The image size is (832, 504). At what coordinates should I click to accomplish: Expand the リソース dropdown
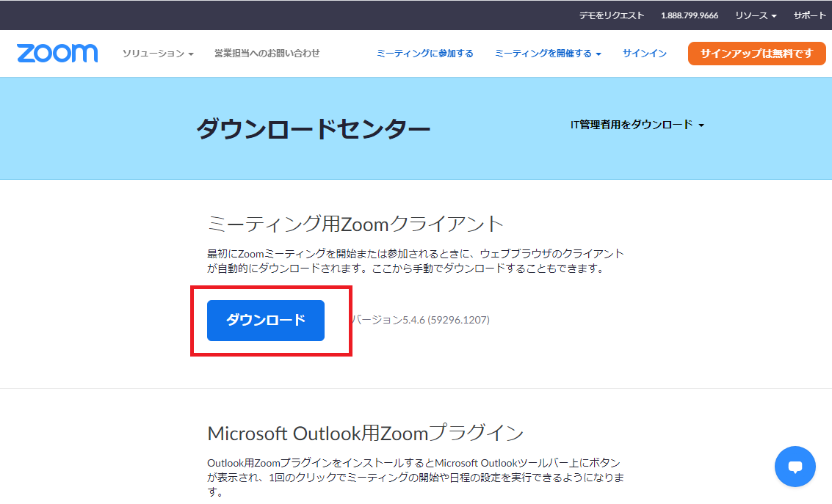point(756,15)
